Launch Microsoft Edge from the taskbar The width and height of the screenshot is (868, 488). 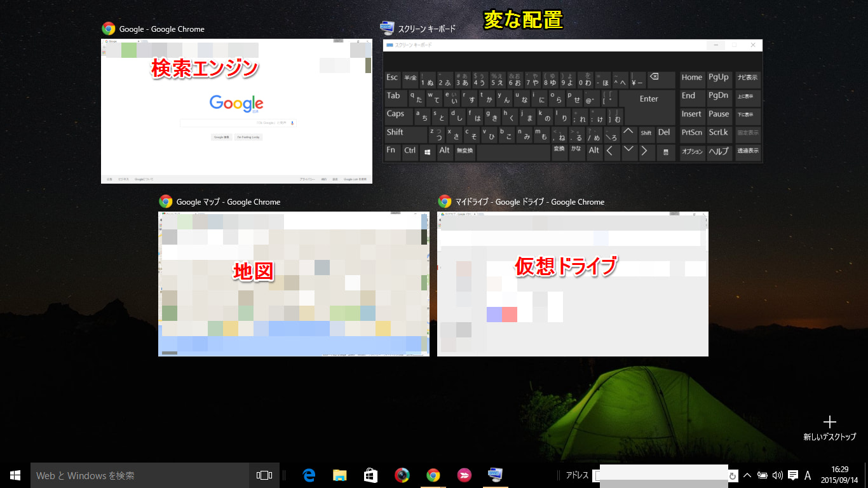click(x=309, y=475)
